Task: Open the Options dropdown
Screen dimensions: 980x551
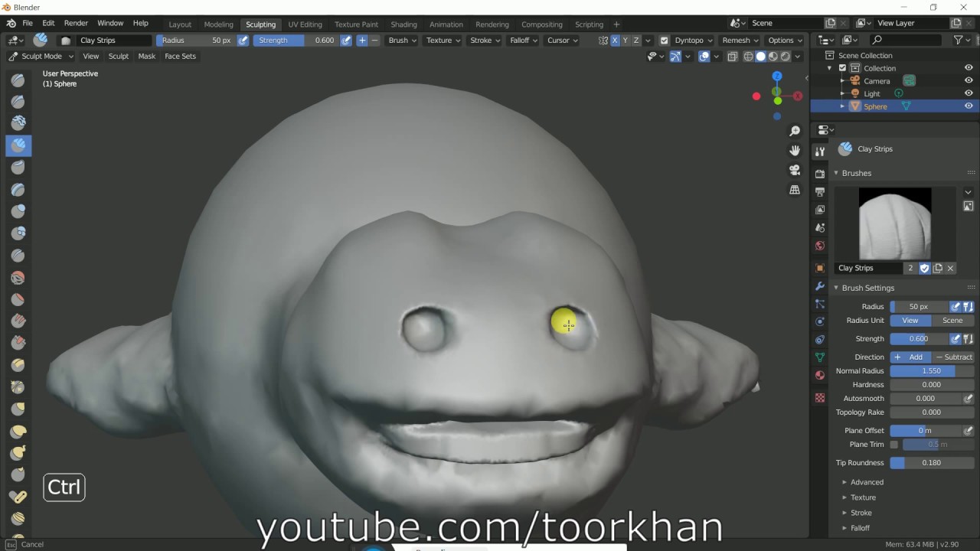Action: click(x=785, y=40)
